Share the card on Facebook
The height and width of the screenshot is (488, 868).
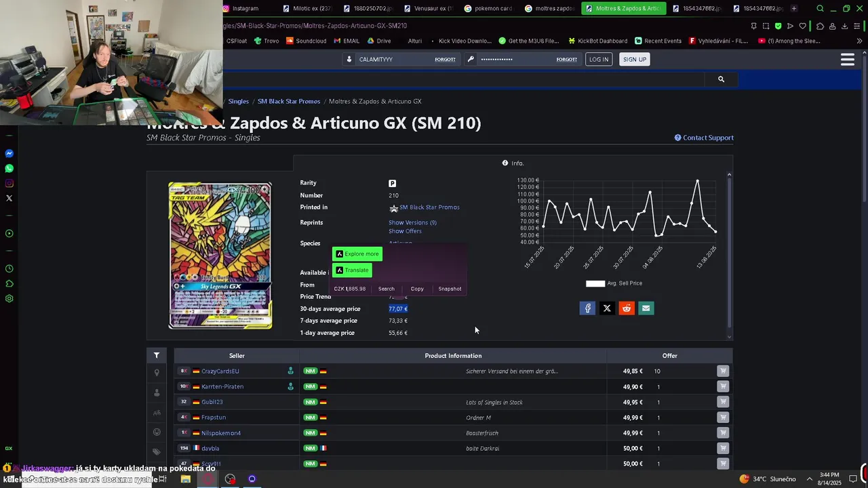(587, 308)
